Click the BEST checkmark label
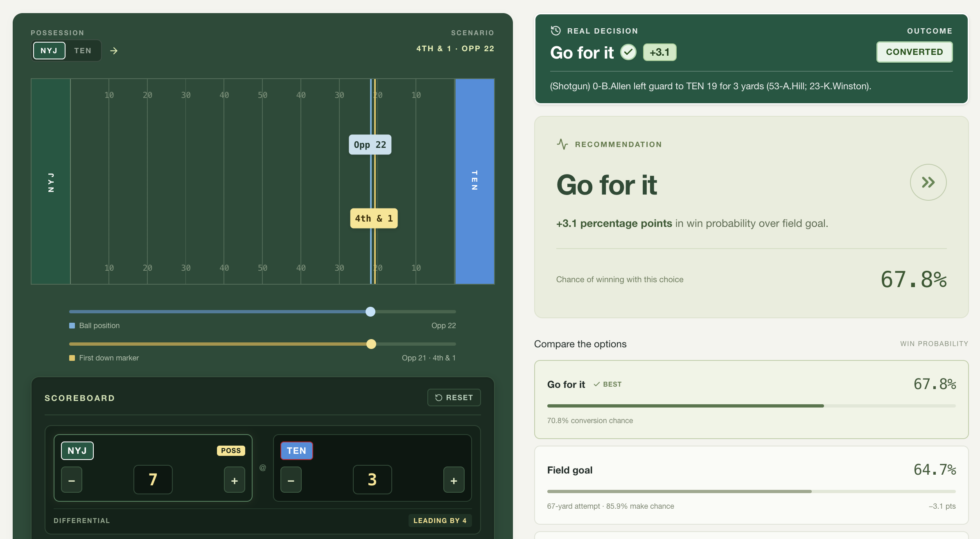Image resolution: width=980 pixels, height=539 pixels. tap(607, 384)
